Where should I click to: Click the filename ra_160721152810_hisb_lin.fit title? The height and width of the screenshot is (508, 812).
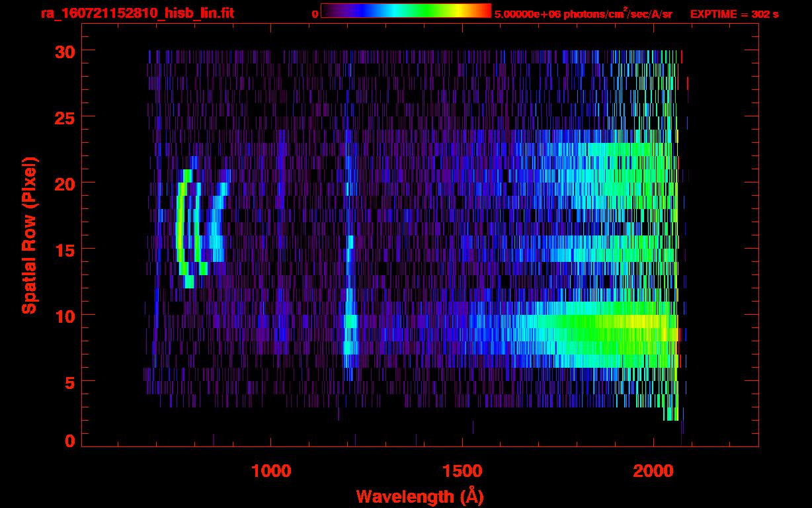pos(137,13)
